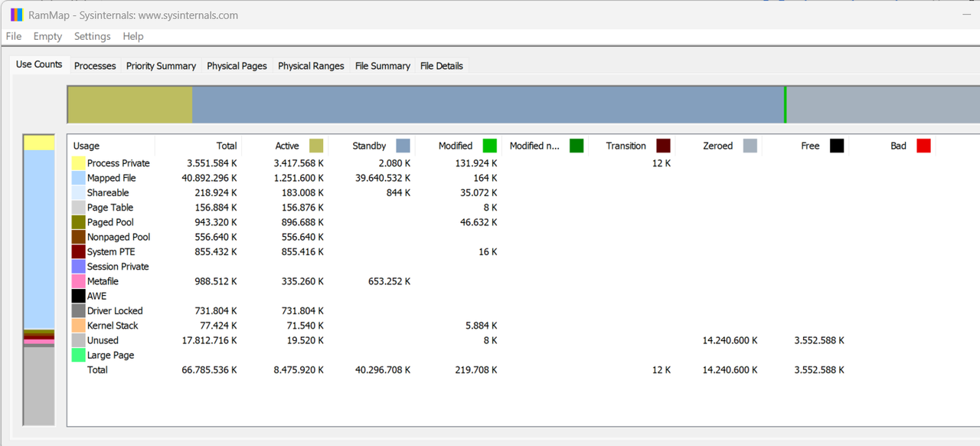Click the RamMap app icon in title bar

[x=17, y=15]
